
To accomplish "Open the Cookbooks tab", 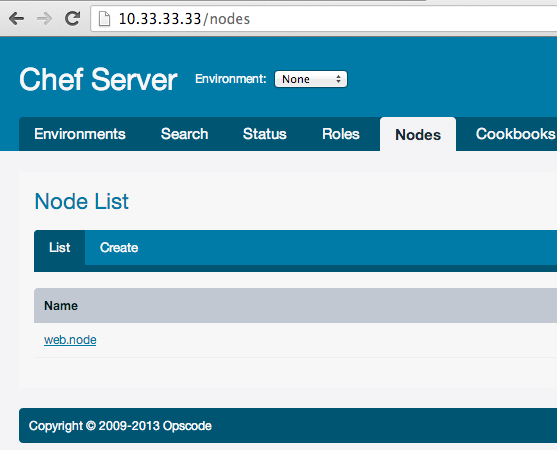I will click(515, 134).
